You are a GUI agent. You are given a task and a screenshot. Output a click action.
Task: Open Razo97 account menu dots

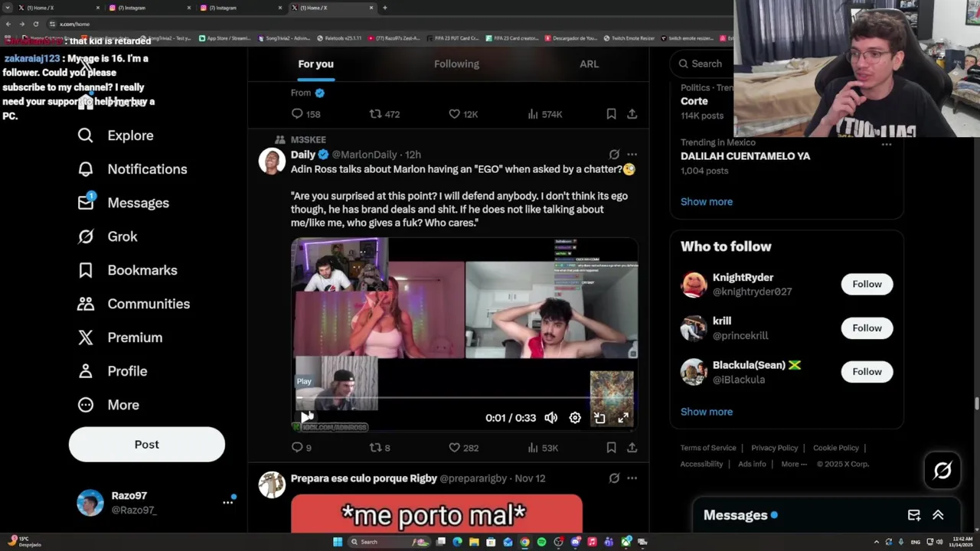tap(227, 502)
